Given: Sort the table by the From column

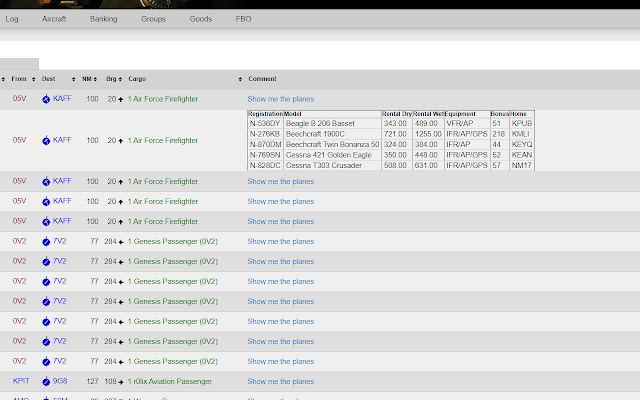Looking at the screenshot, I should (x=19, y=78).
